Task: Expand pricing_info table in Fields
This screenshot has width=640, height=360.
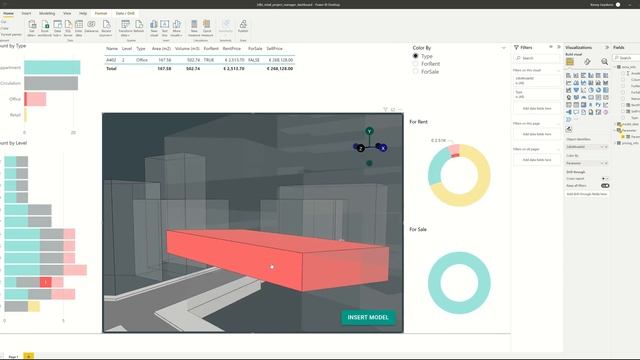Action: [x=616, y=143]
